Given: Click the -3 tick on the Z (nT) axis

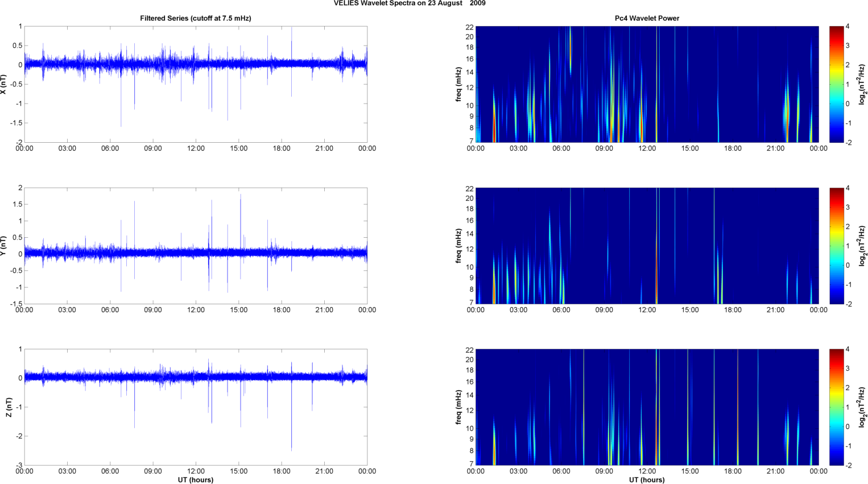Looking at the screenshot, I should 19,465.
